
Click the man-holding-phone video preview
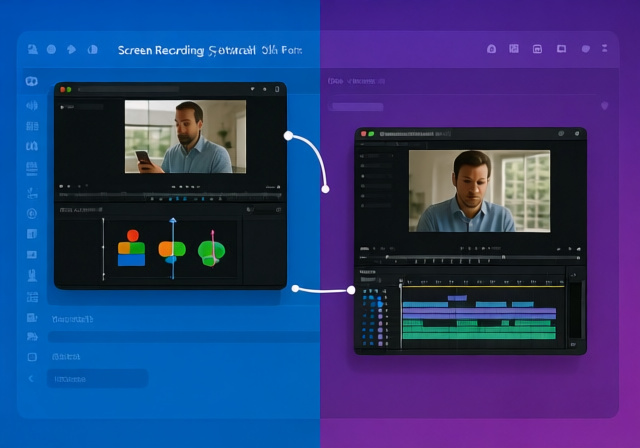point(185,137)
